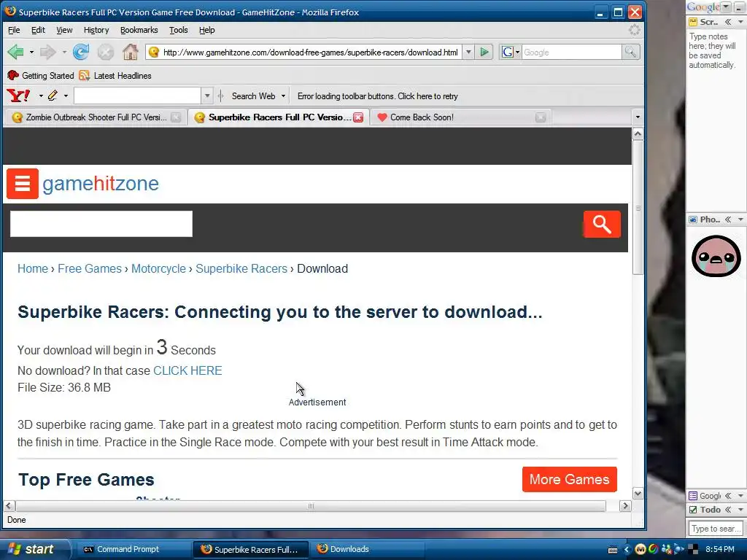Click the error loading toolbar buttons retry message
747x560 pixels.
(x=377, y=96)
